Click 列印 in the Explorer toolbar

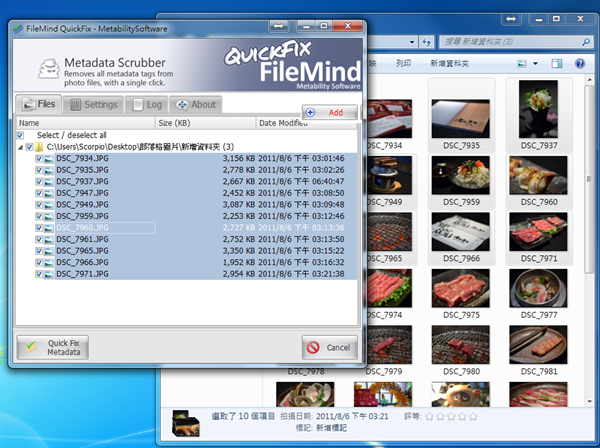(x=403, y=64)
